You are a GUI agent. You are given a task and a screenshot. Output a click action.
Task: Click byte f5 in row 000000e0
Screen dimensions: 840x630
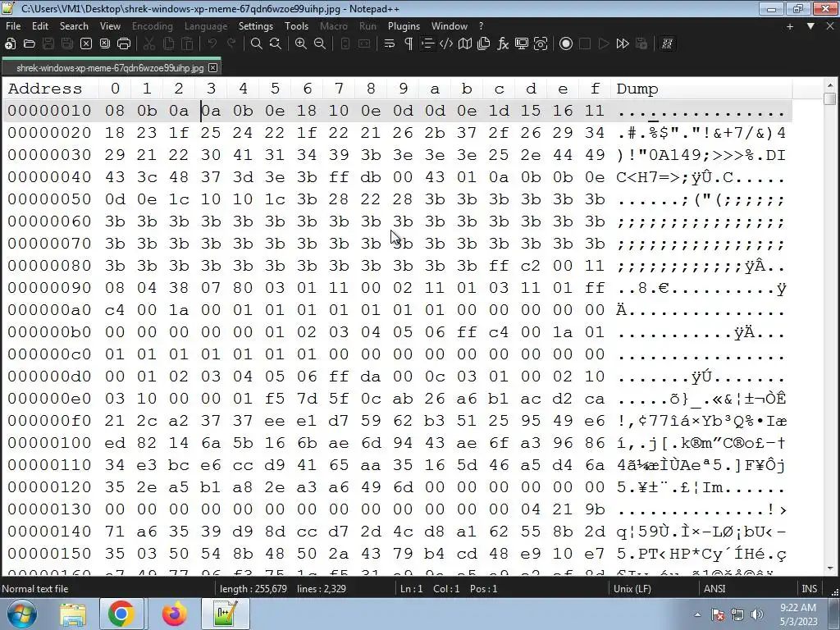(x=275, y=399)
